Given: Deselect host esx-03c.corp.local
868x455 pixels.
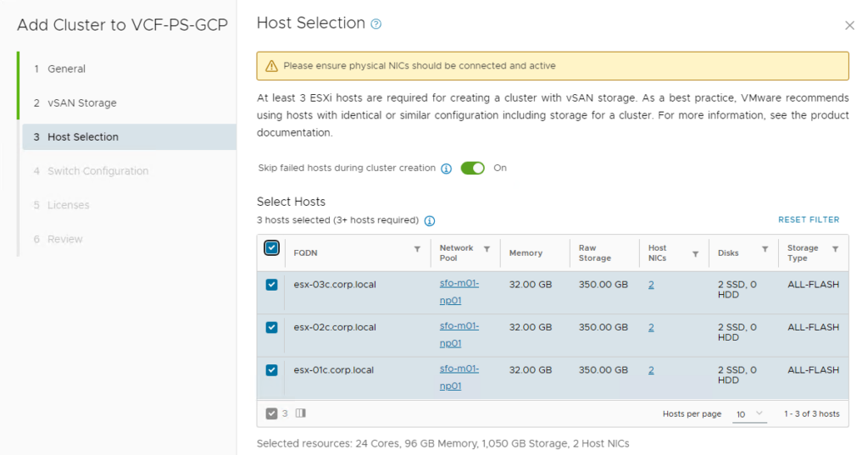Looking at the screenshot, I should coord(271,285).
